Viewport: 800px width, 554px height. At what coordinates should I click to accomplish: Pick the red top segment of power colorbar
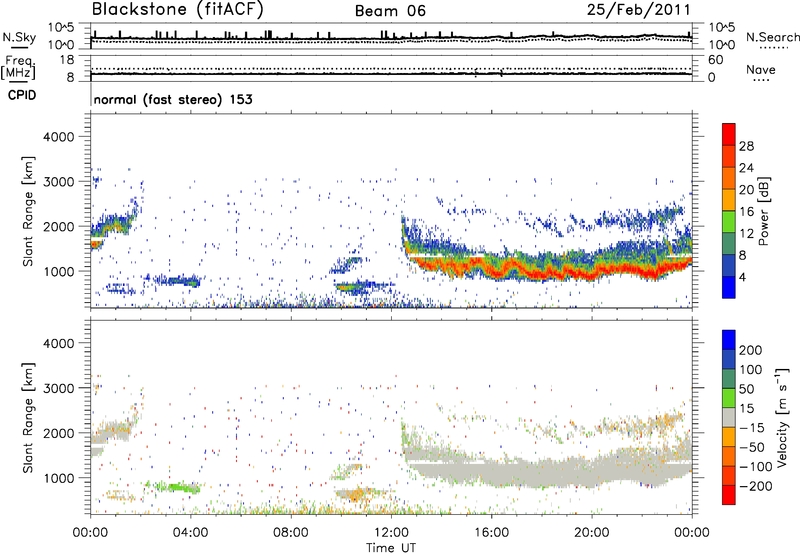click(x=729, y=135)
